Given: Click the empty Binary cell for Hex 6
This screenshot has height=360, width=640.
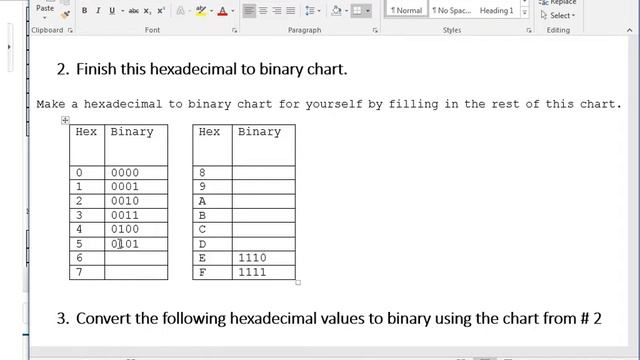Looking at the screenshot, I should coord(136,258).
